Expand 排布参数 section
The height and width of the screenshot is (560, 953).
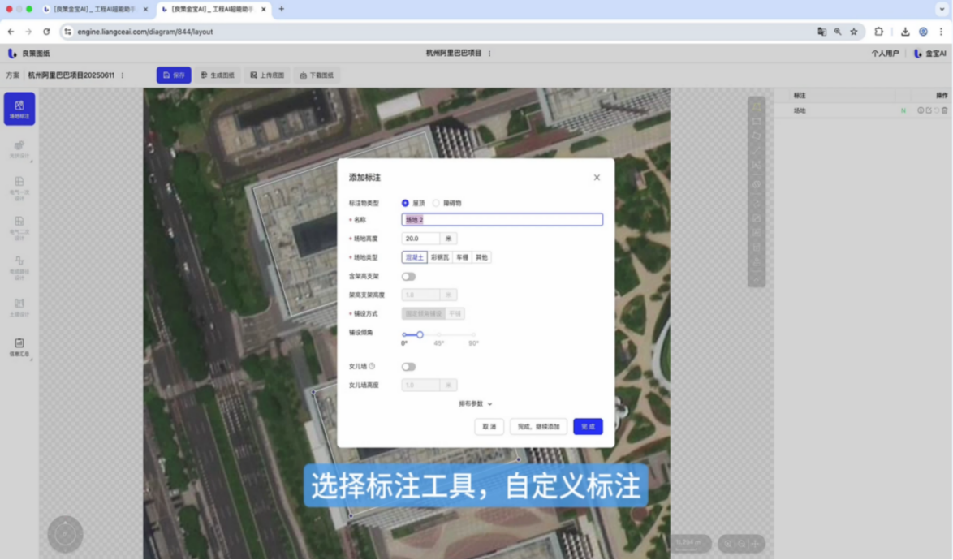pyautogui.click(x=476, y=404)
